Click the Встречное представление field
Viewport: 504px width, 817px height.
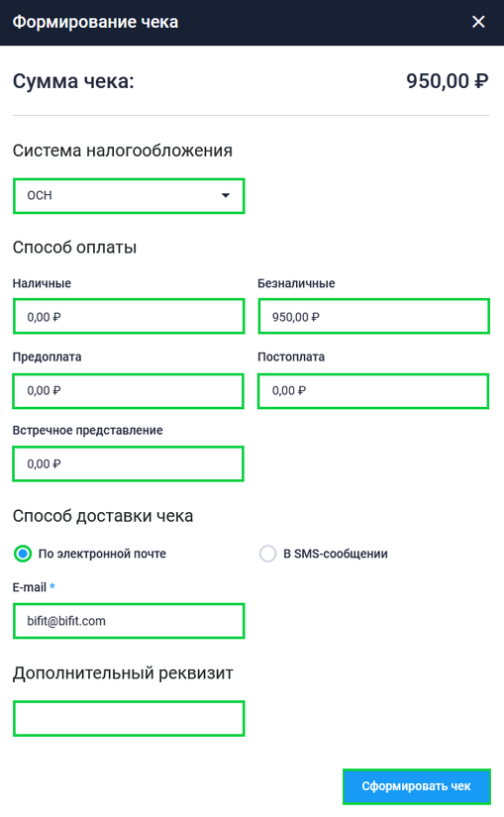coord(128,463)
